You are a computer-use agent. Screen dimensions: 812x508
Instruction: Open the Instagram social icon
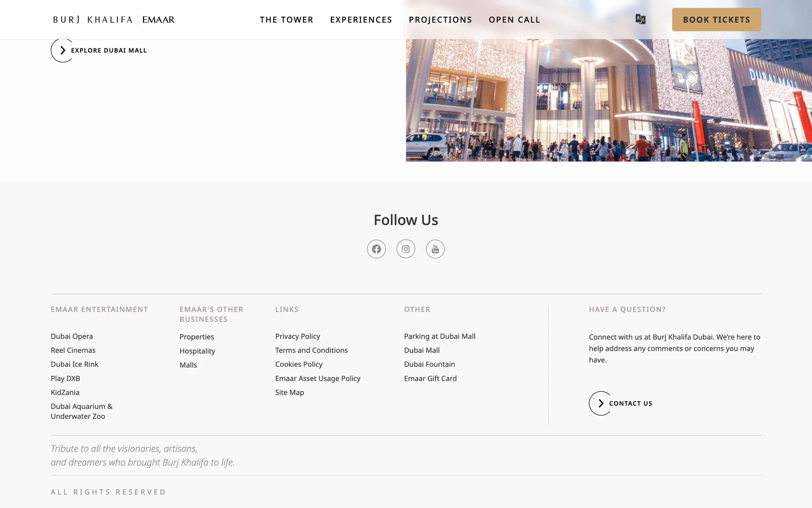pos(406,249)
